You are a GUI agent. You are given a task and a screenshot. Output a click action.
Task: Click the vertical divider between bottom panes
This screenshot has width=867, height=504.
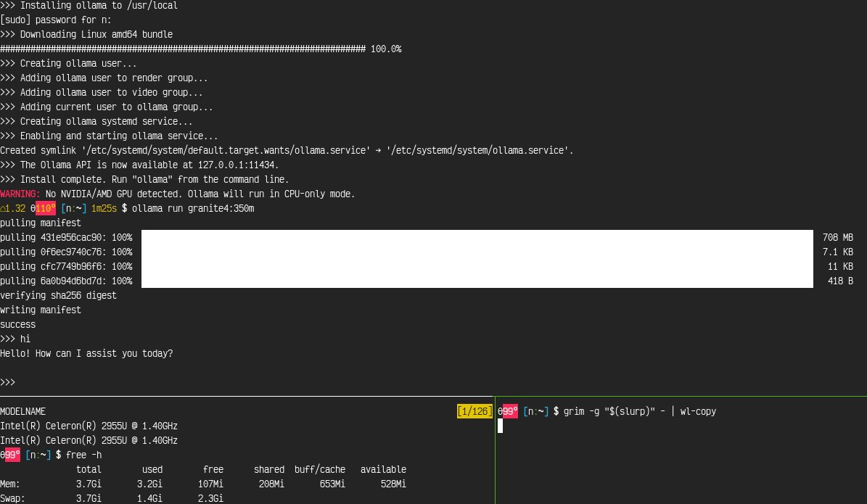(495, 450)
